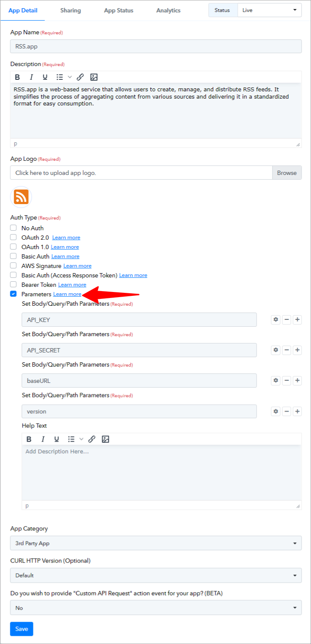Open the Analytics tab
Image resolution: width=311 pixels, height=644 pixels.
168,10
